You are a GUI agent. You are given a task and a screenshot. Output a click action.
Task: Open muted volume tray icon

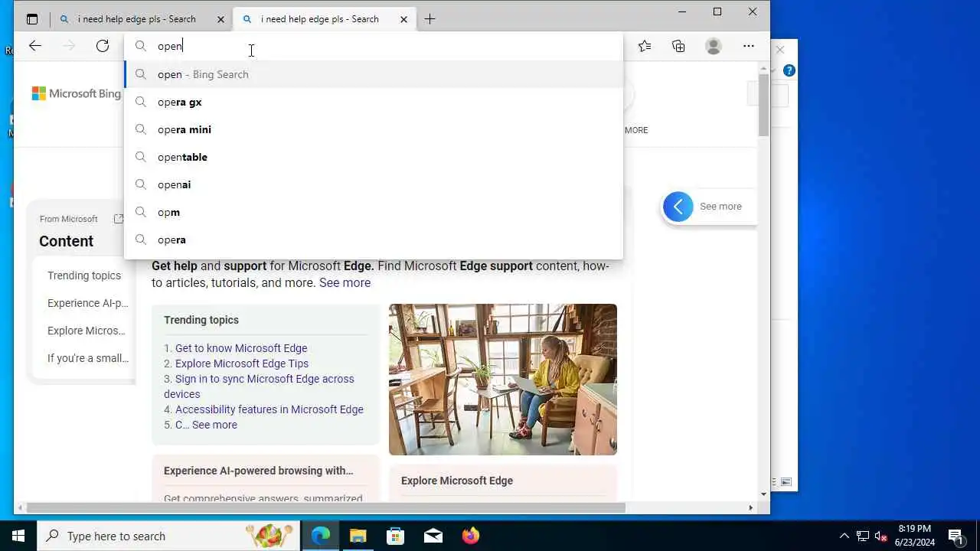(881, 536)
